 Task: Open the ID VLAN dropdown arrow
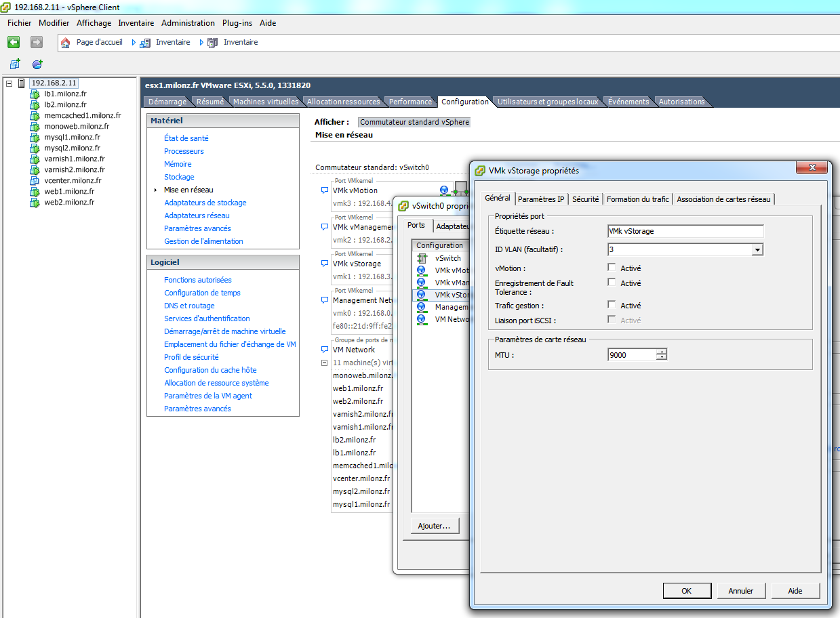[x=757, y=250]
